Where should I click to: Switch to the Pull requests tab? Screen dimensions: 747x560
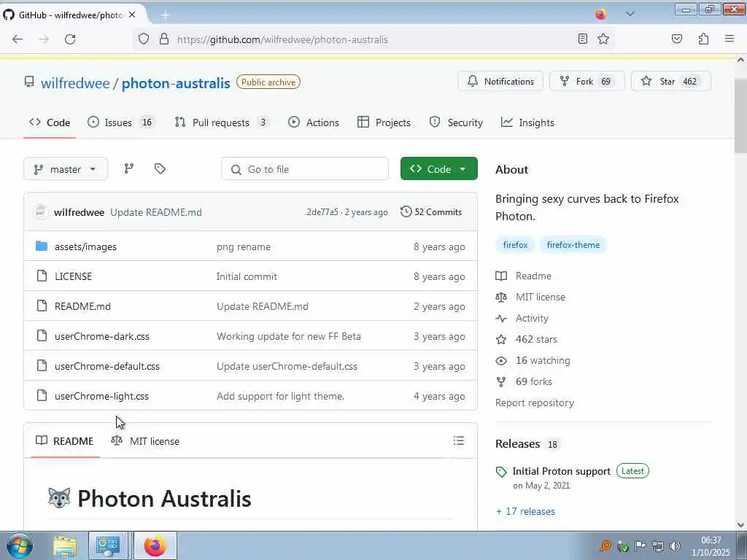point(221,122)
